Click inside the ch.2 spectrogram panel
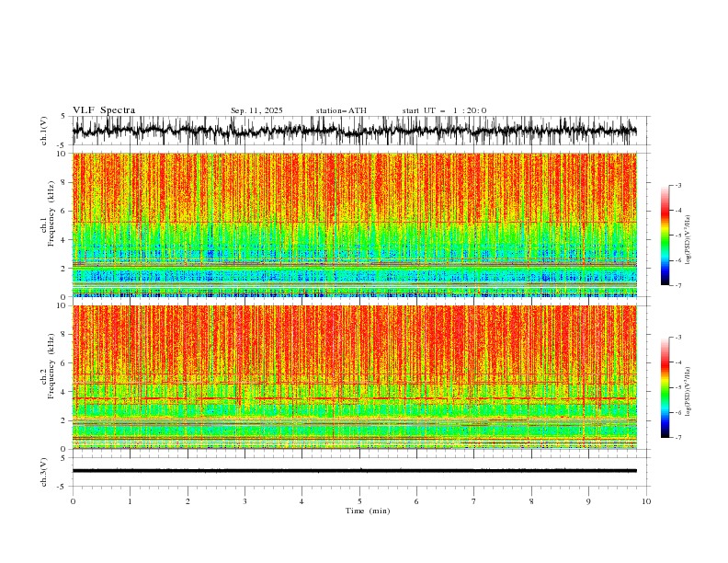 tap(354, 377)
